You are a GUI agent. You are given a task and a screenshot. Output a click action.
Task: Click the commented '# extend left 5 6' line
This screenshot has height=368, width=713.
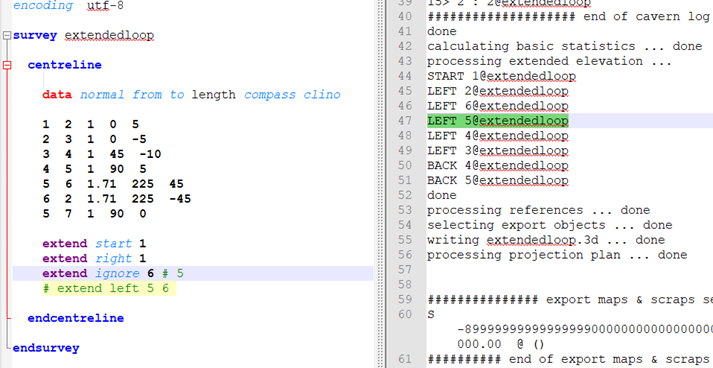(x=109, y=288)
